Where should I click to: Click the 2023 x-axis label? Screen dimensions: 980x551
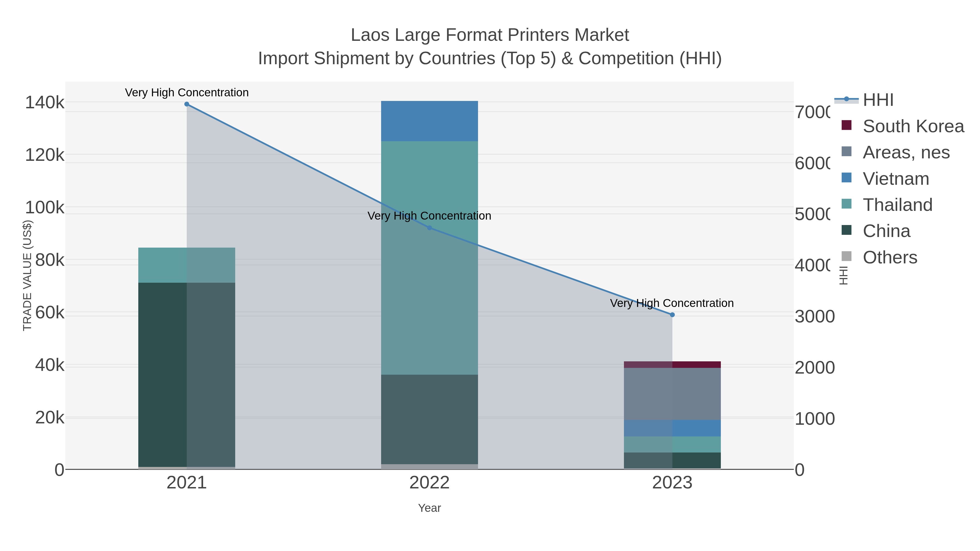[672, 483]
